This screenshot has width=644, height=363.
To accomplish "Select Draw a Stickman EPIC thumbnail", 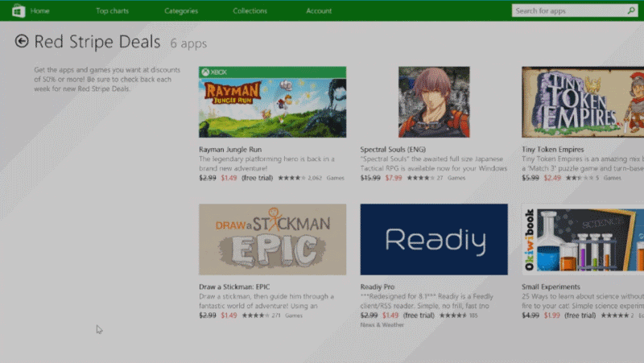I will (x=272, y=239).
